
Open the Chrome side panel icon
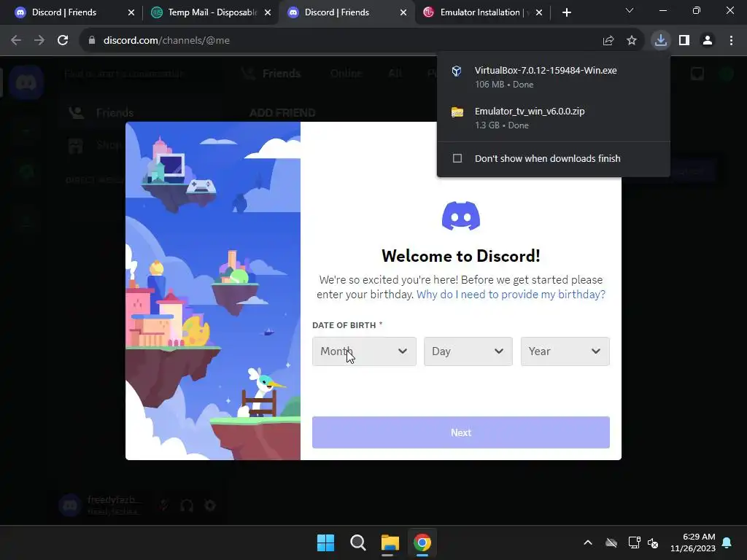[684, 40]
